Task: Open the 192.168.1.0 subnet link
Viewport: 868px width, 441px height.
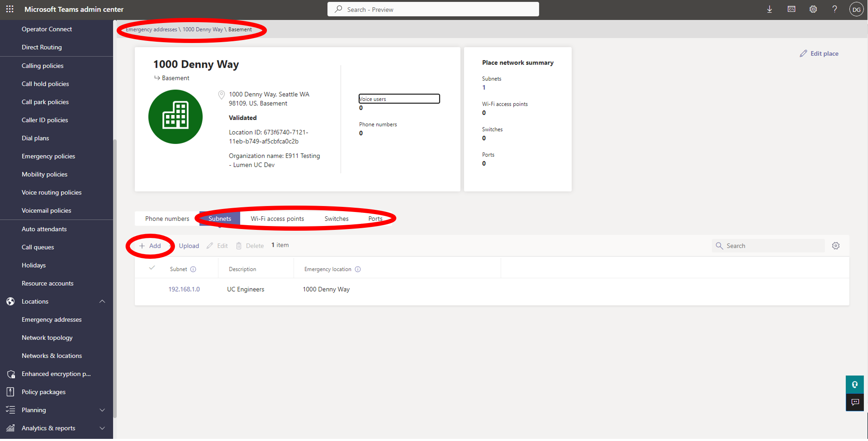Action: 184,289
